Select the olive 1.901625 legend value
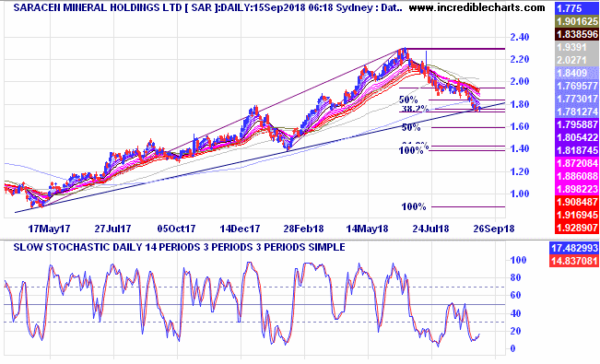This screenshot has height=364, width=600. click(577, 21)
